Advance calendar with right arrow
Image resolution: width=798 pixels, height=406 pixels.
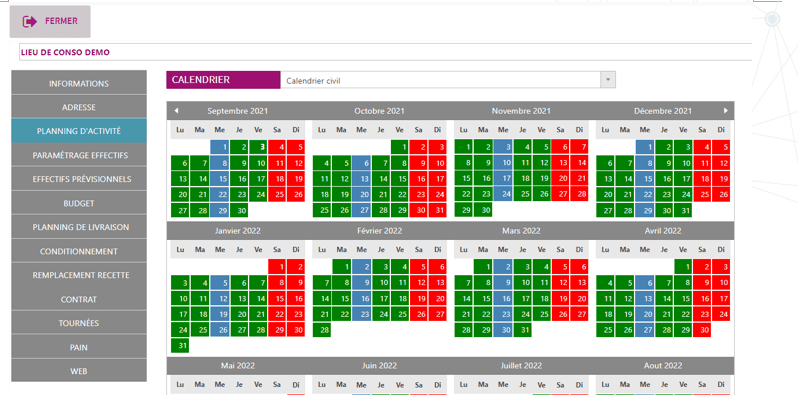coord(726,110)
